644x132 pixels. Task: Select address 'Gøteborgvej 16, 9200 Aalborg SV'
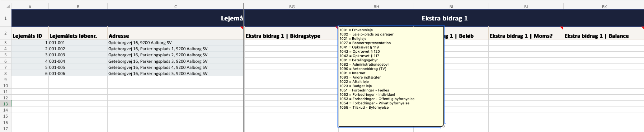(175, 42)
